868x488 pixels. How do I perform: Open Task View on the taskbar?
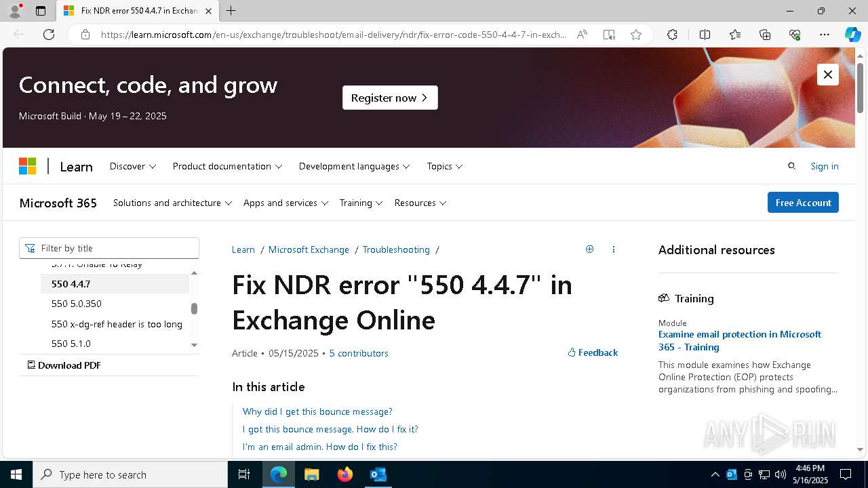pyautogui.click(x=244, y=474)
